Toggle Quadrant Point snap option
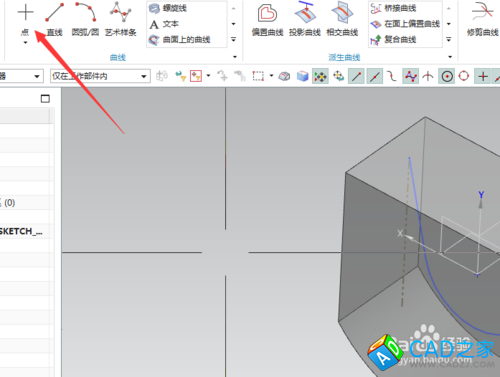This screenshot has width=500, height=377. 464,76
